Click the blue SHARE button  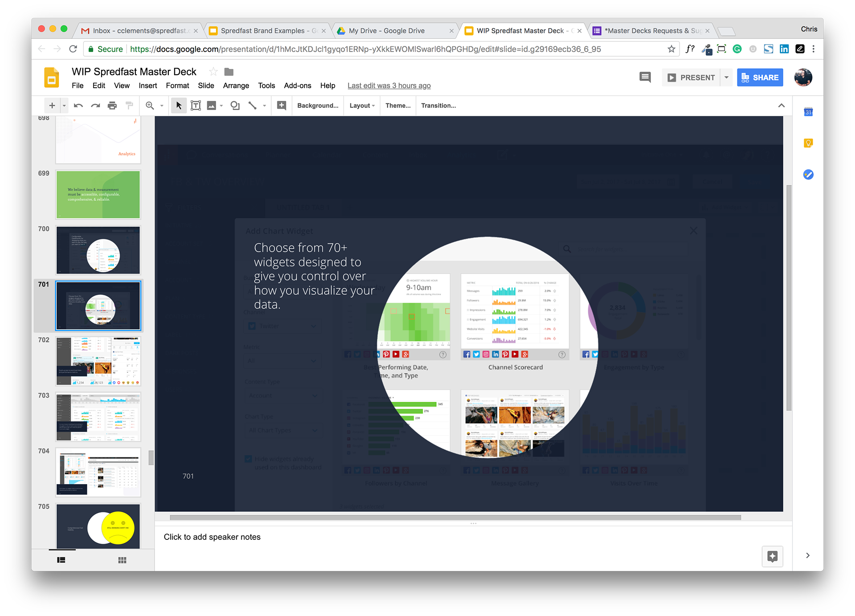[x=760, y=78]
